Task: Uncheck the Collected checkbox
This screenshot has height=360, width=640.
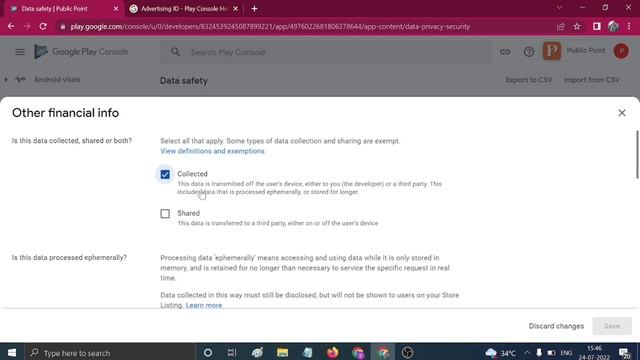Action: tap(165, 174)
